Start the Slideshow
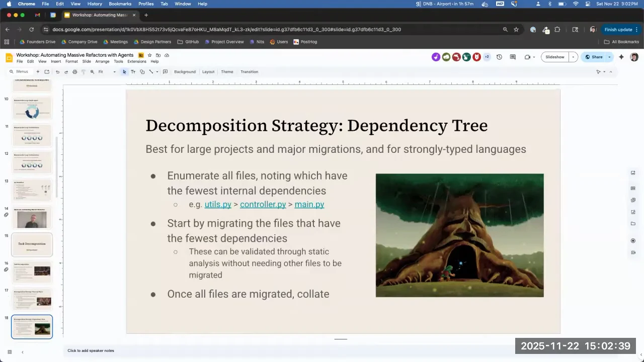The image size is (644, 362). click(x=555, y=57)
